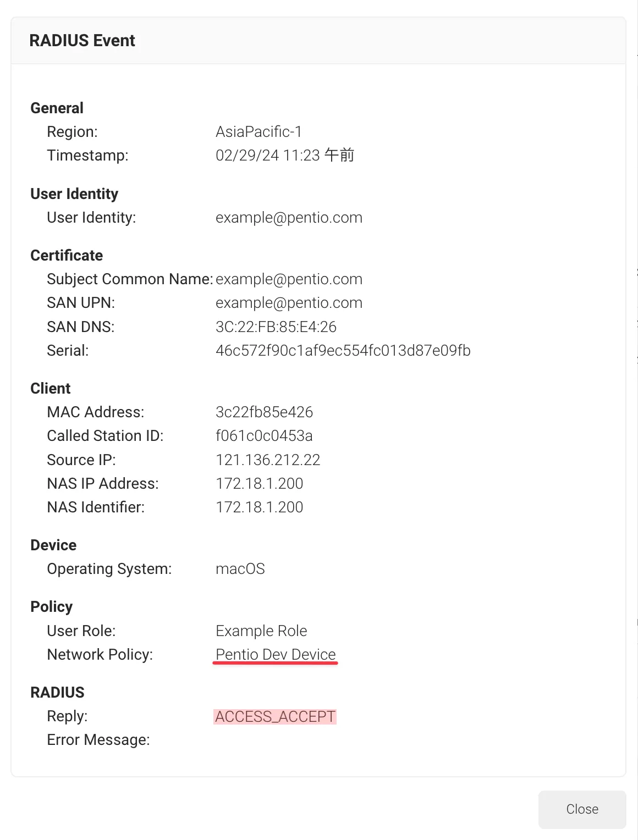The width and height of the screenshot is (638, 840).
Task: Select the NAS IP Address value
Action: coord(260,484)
